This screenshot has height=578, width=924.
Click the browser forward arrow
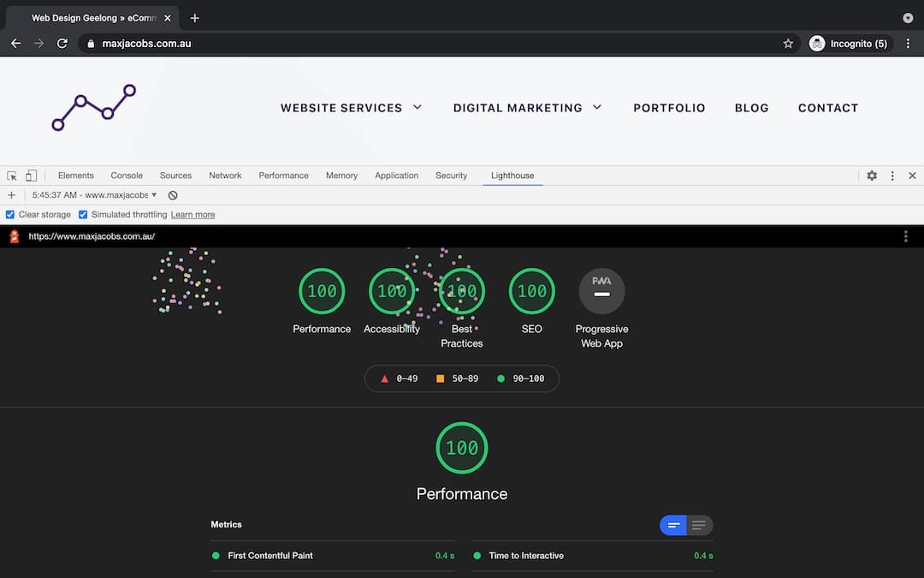38,44
